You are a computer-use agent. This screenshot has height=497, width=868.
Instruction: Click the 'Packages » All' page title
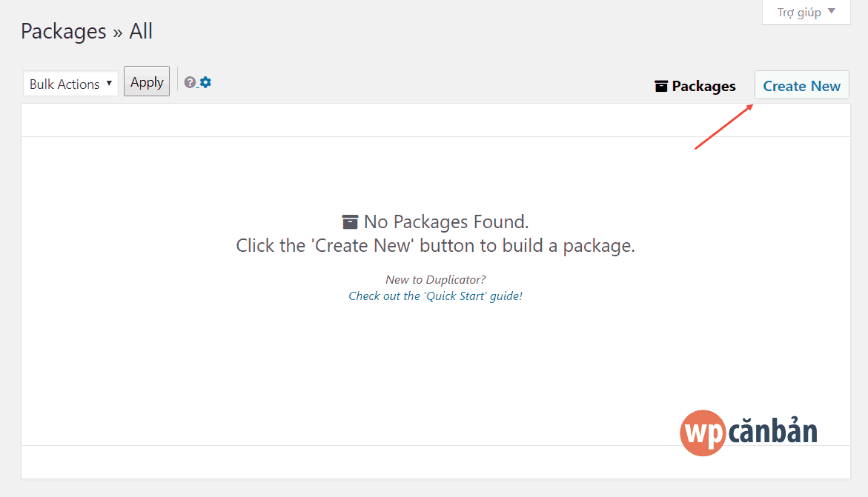tap(86, 31)
